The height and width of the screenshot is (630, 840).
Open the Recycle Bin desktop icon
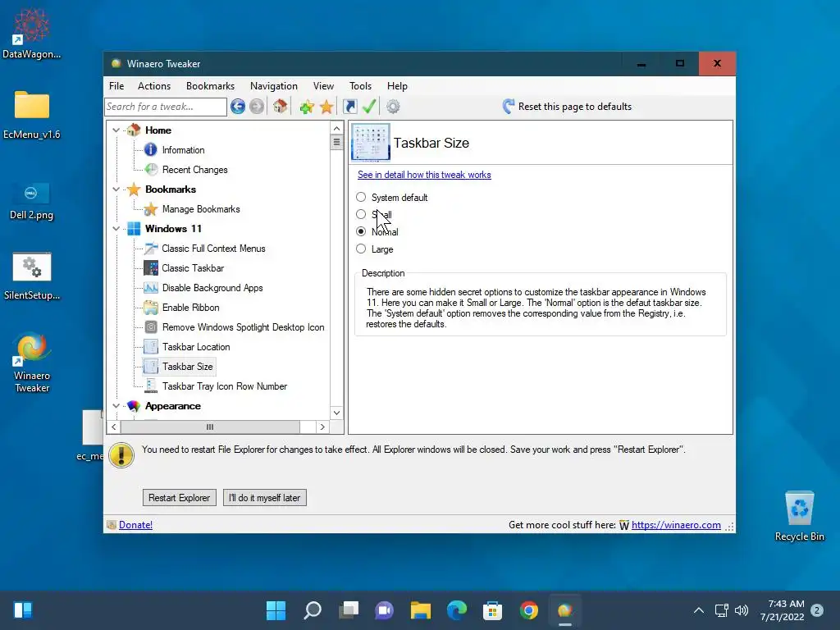[x=799, y=517]
